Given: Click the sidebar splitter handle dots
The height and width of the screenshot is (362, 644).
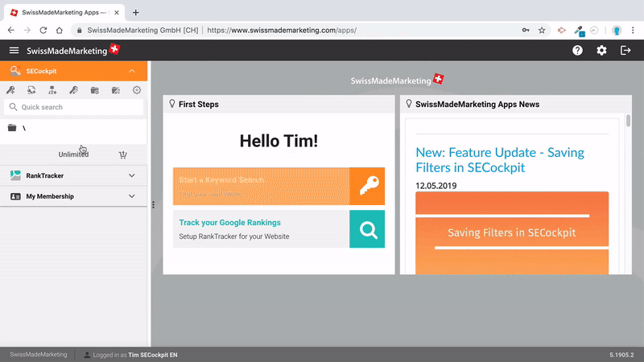Looking at the screenshot, I should pyautogui.click(x=153, y=204).
